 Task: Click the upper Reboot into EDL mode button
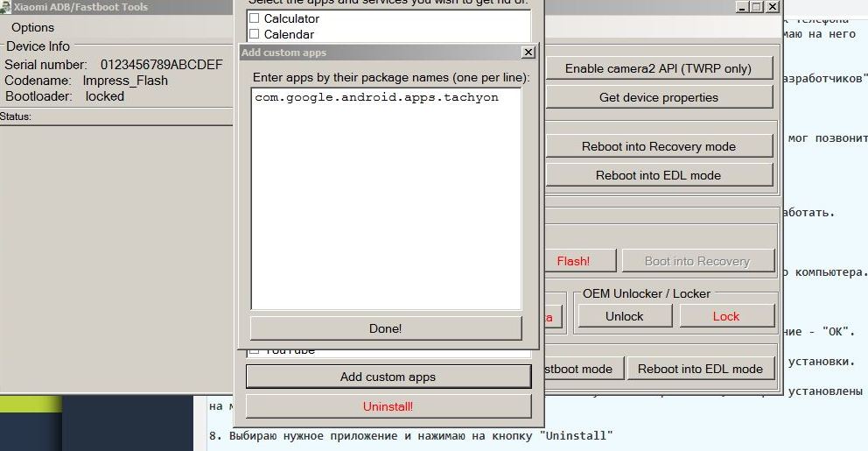(658, 175)
